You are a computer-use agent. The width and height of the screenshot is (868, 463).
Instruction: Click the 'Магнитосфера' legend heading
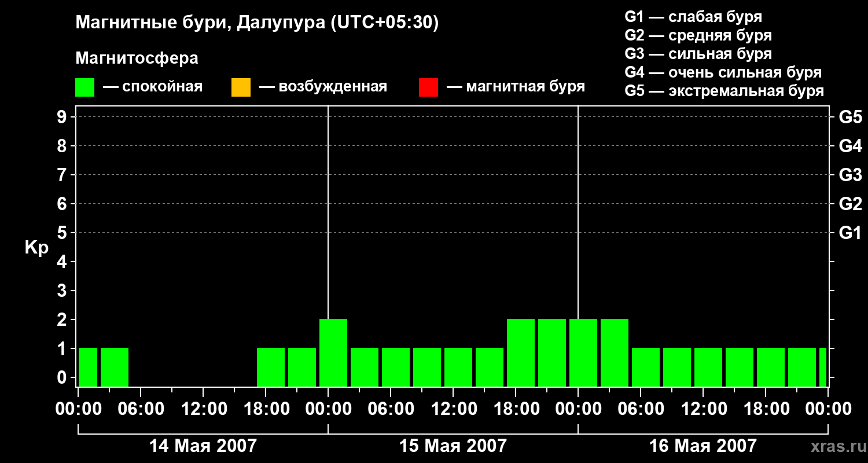pos(137,58)
